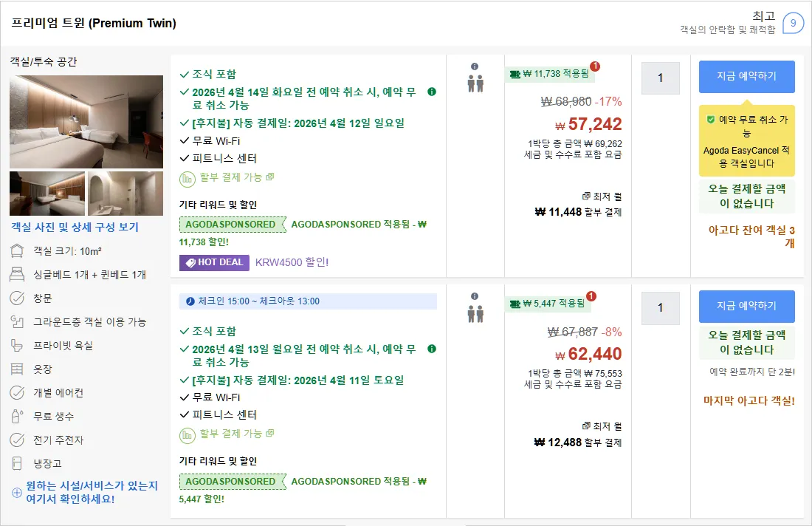Viewport: 812px width, 526px height.
Task: Click the coupon badge showing ₩11,738 적용됨
Action: click(550, 74)
